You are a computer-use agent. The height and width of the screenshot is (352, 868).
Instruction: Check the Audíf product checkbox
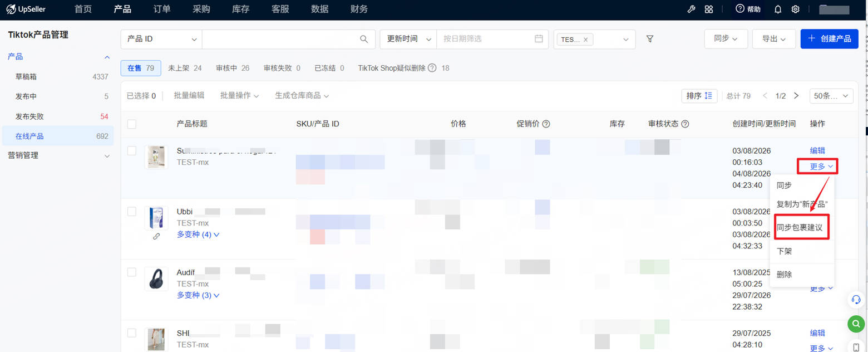[x=132, y=272]
